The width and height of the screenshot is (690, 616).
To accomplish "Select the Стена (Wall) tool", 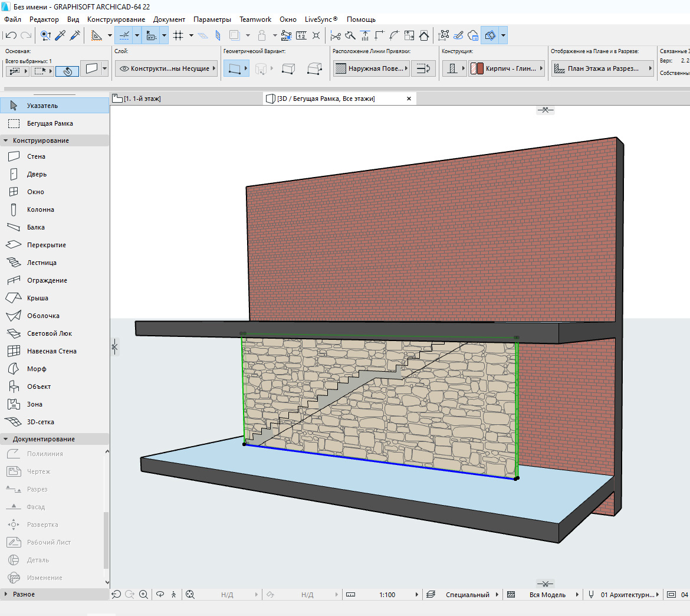I will tap(35, 156).
